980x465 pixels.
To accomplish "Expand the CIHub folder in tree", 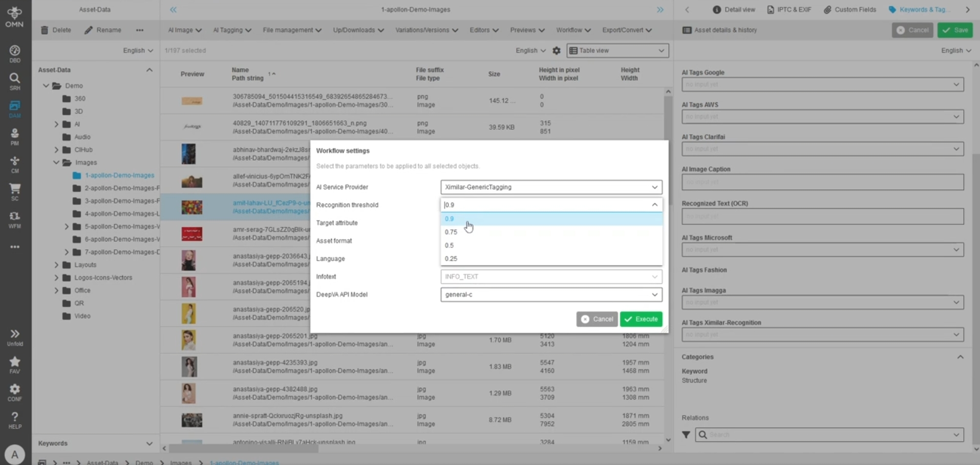I will point(57,150).
